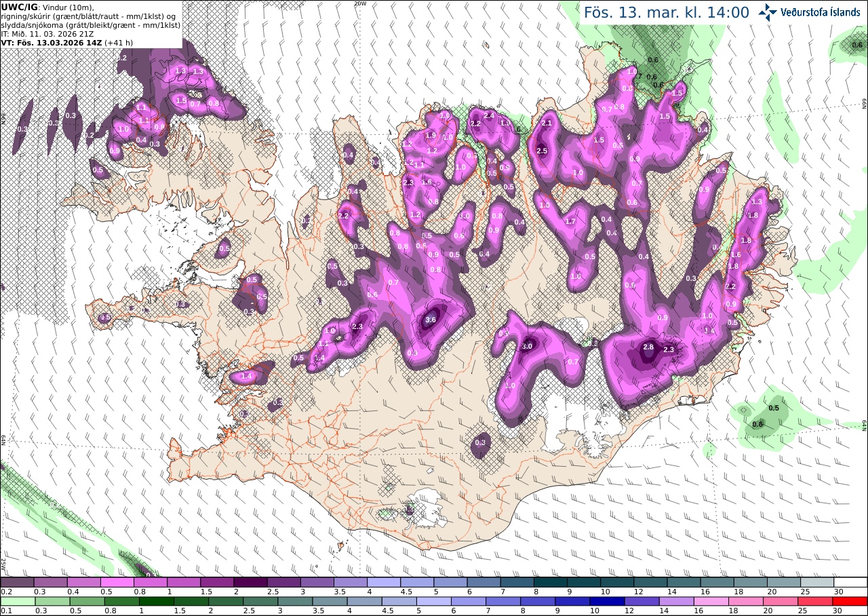Pick upper-row white swatch above 30
The image size is (868, 616).
click(850, 582)
